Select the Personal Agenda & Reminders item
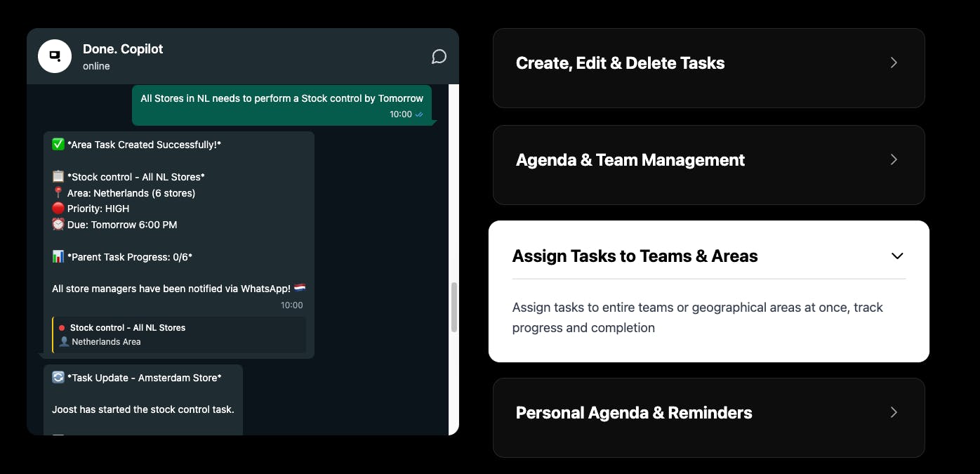The image size is (980, 474). [x=709, y=418]
